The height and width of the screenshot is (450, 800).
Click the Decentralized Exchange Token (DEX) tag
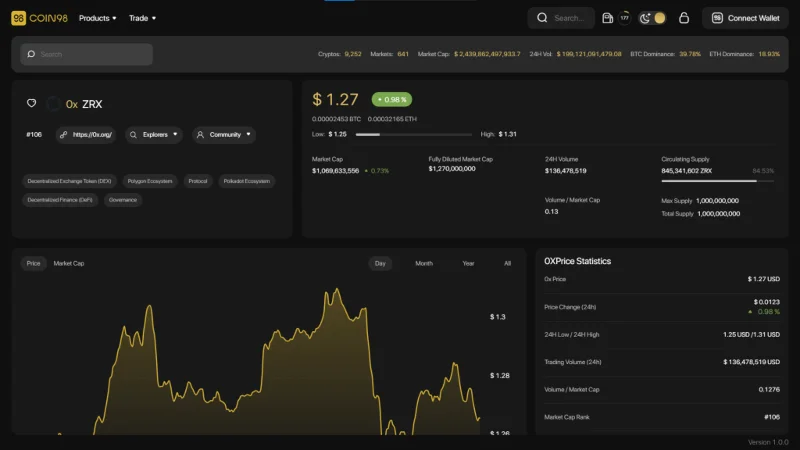pos(69,181)
